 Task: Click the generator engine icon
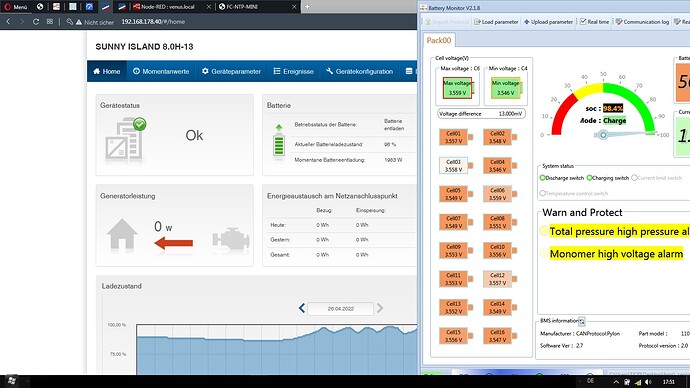point(231,239)
